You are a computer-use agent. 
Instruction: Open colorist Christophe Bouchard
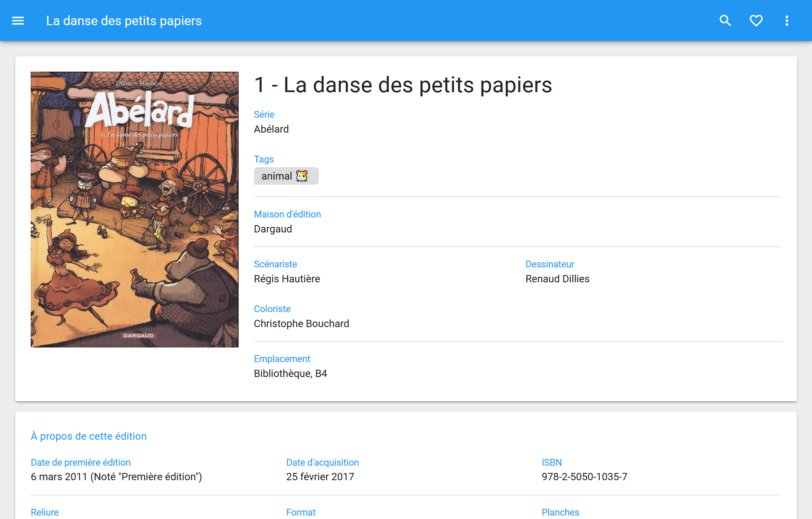pos(301,324)
